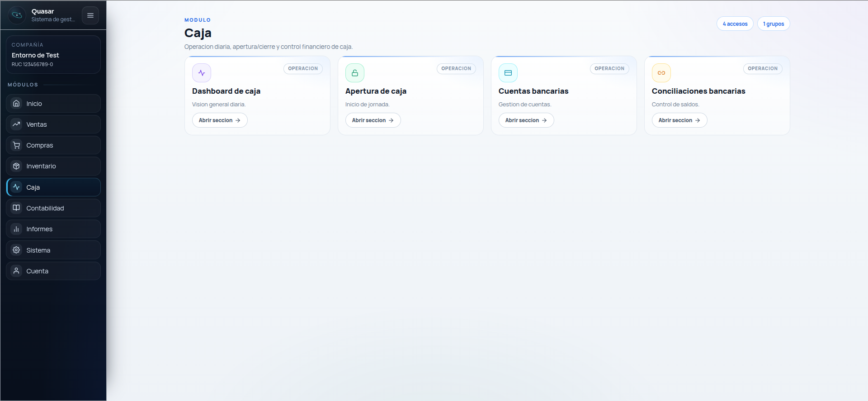This screenshot has width=868, height=401.
Task: Click the Cuentas bancarias card icon
Action: click(508, 73)
